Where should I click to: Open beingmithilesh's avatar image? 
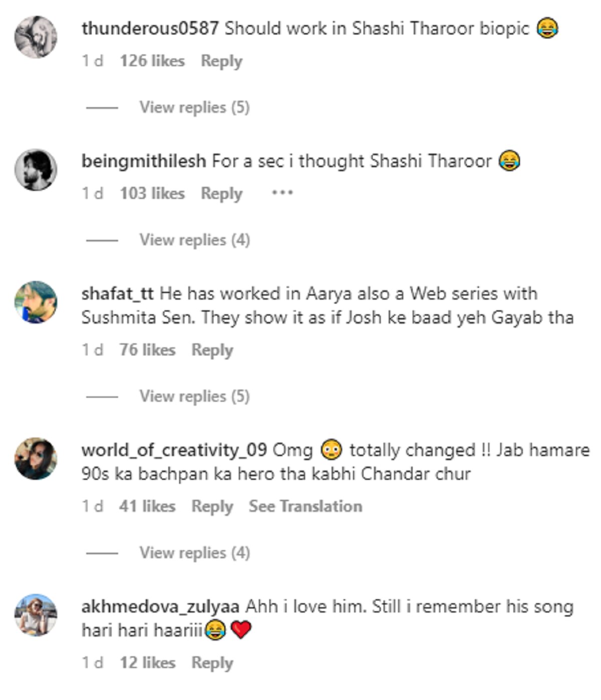click(x=36, y=170)
